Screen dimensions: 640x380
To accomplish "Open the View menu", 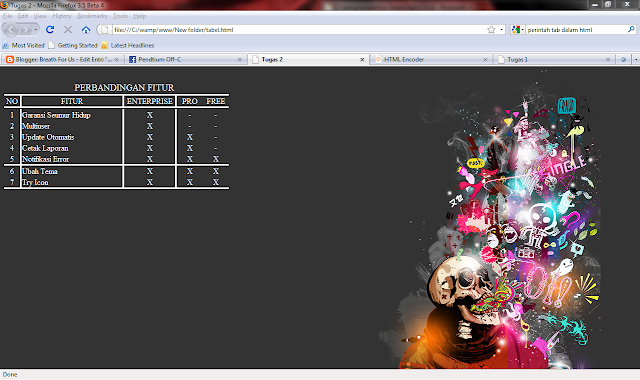I will point(40,16).
